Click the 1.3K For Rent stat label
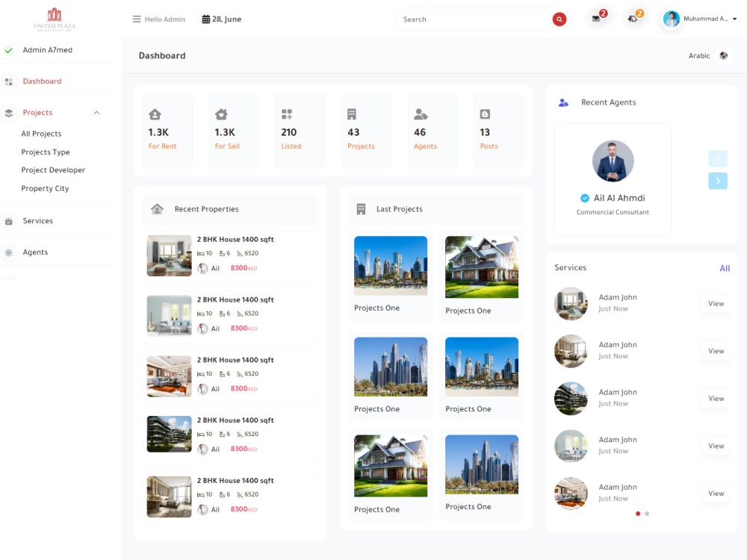Viewport: 747px width, 560px height. 162,146
